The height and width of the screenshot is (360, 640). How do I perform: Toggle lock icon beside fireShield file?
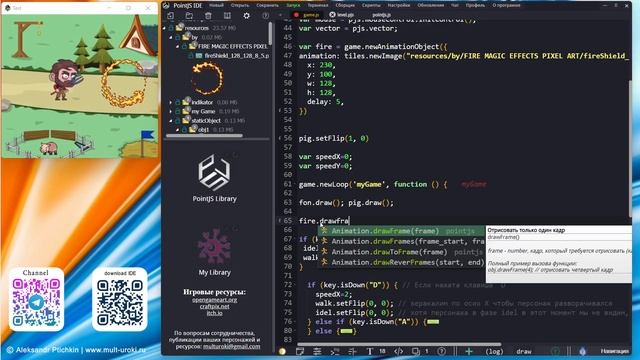[x=191, y=56]
